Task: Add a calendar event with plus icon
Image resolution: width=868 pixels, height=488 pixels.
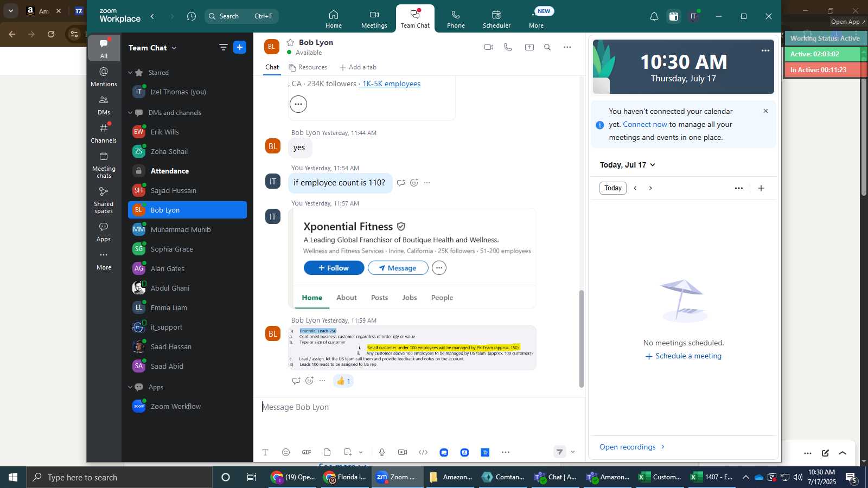Action: 761,188
